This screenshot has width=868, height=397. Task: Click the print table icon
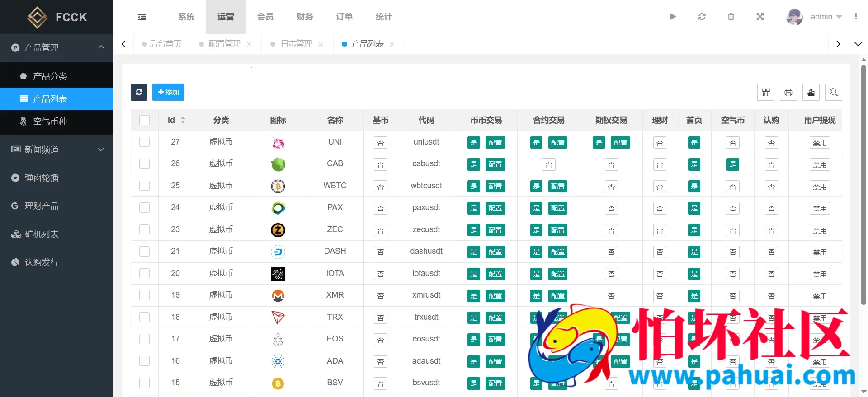click(788, 92)
